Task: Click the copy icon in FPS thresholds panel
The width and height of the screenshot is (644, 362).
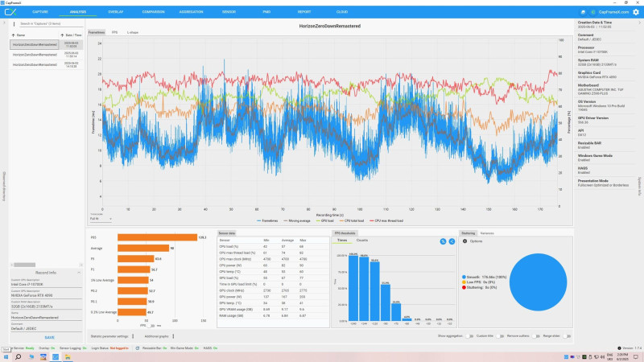Action: [x=443, y=241]
